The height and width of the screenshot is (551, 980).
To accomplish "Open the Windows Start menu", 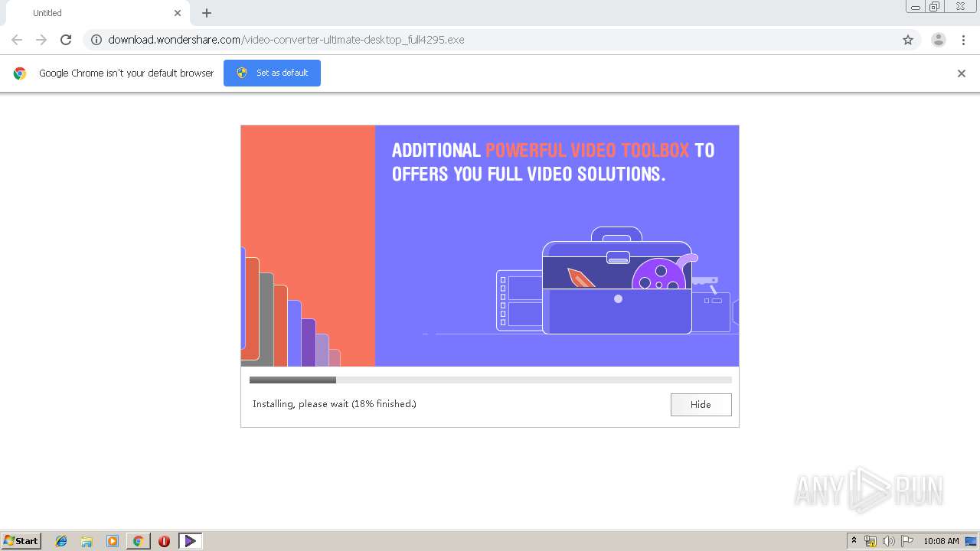I will tap(21, 541).
